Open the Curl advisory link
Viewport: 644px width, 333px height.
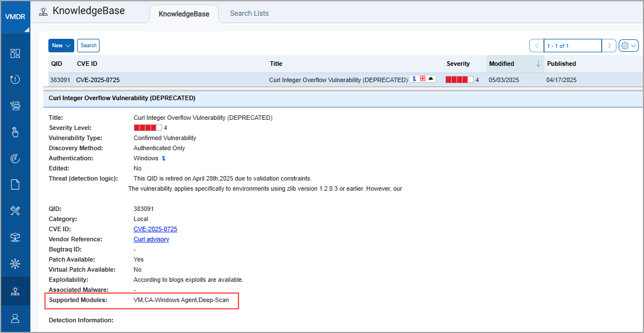click(151, 239)
